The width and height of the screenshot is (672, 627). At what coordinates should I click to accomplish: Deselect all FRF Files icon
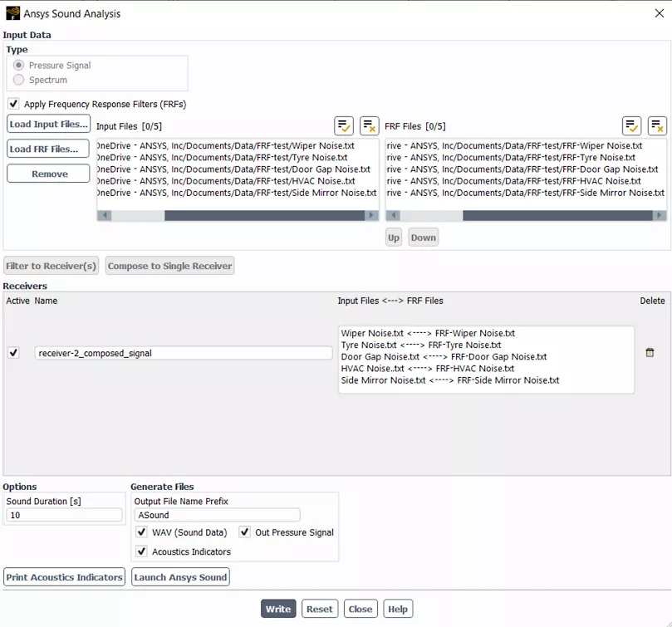pos(657,126)
